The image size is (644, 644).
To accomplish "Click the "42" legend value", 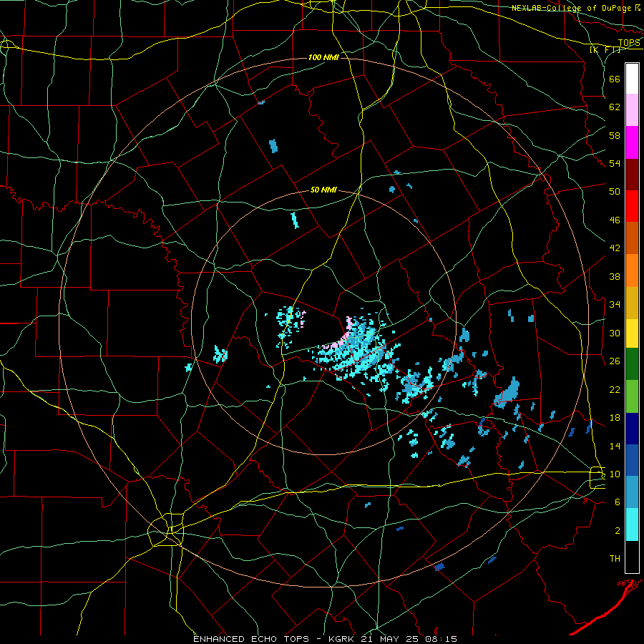I will click(x=615, y=248).
